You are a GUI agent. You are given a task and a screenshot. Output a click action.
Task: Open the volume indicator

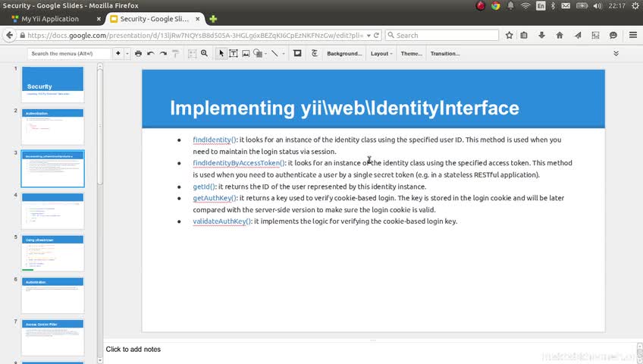(598, 6)
